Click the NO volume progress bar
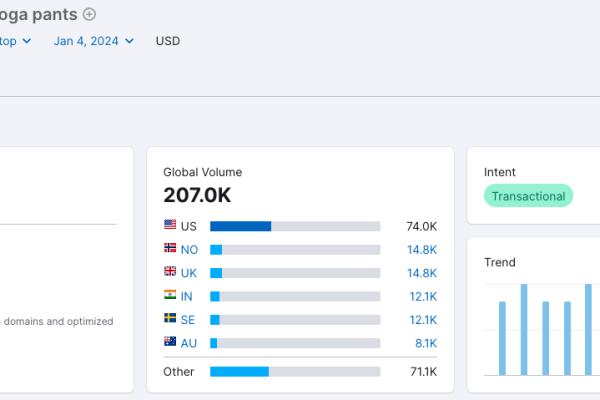 295,250
